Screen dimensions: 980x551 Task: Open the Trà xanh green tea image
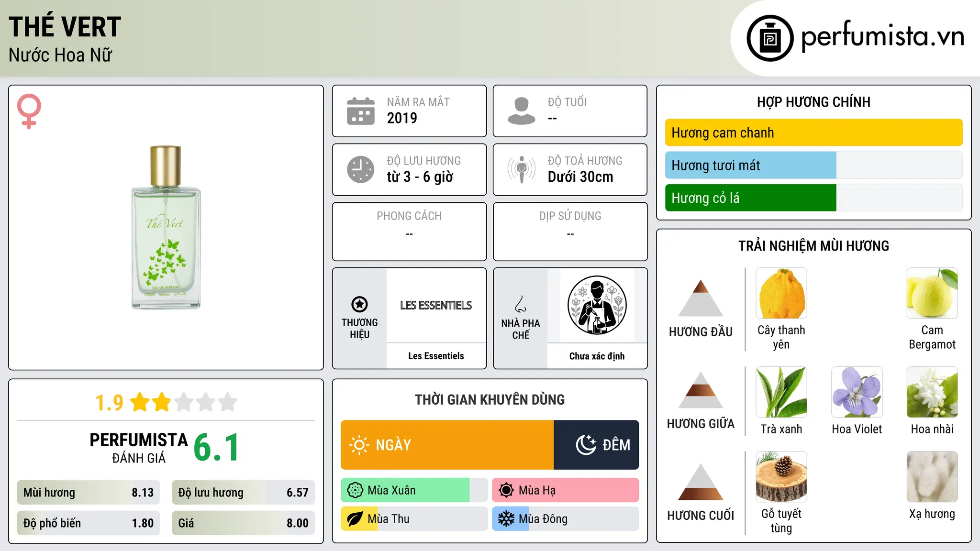point(781,392)
